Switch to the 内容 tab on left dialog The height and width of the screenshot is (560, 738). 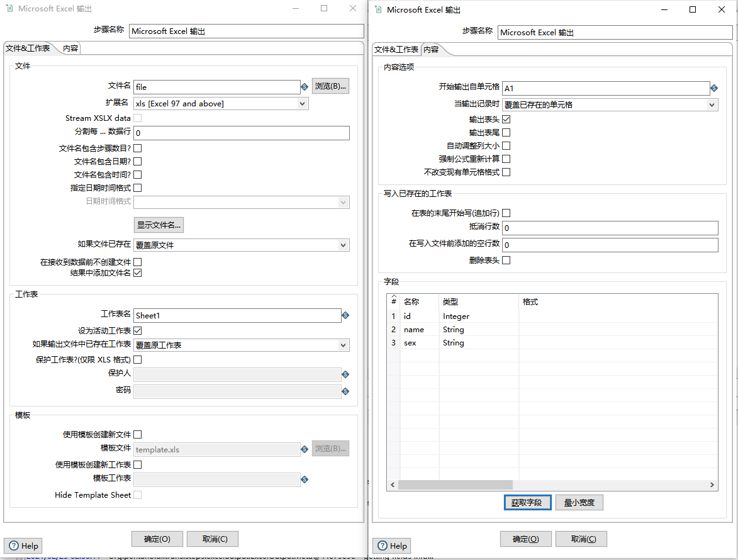69,47
